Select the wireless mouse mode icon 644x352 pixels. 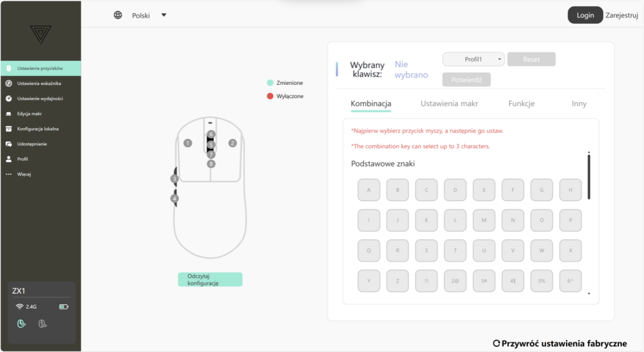pyautogui.click(x=21, y=324)
